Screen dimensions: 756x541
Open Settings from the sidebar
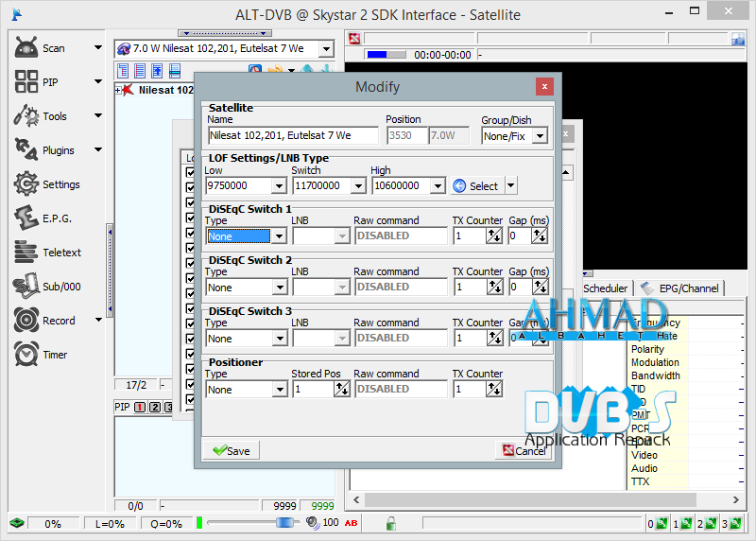coord(47,184)
